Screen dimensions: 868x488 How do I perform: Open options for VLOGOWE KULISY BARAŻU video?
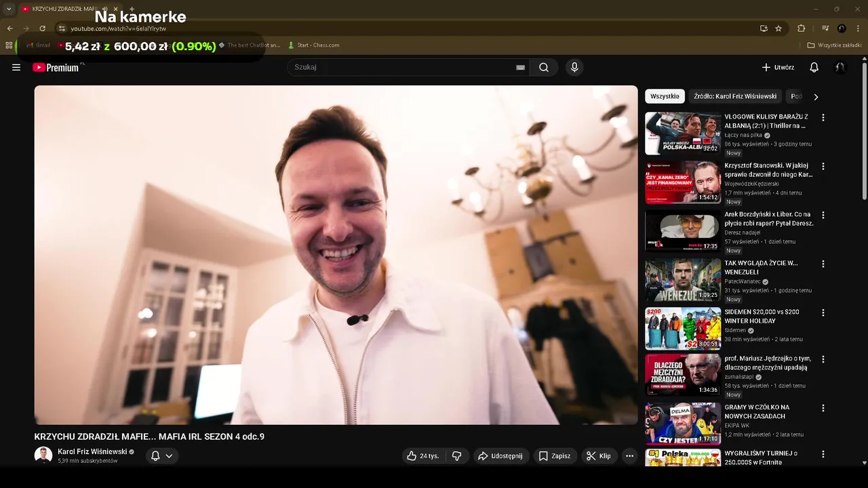pos(823,117)
